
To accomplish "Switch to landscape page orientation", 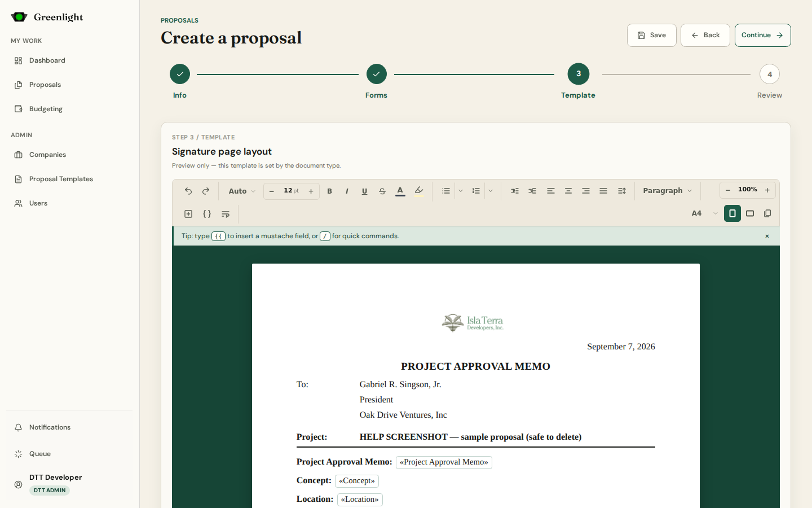I will (750, 213).
